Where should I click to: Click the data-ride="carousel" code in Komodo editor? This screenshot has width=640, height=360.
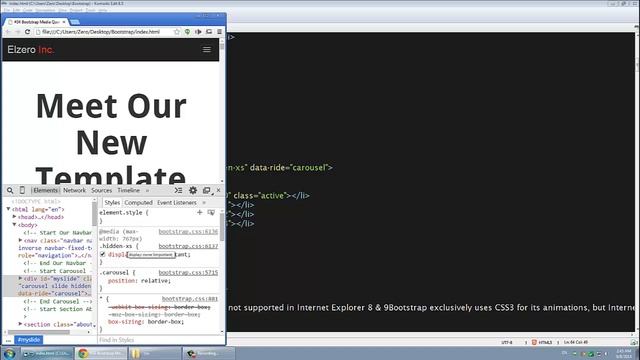pyautogui.click(x=291, y=168)
